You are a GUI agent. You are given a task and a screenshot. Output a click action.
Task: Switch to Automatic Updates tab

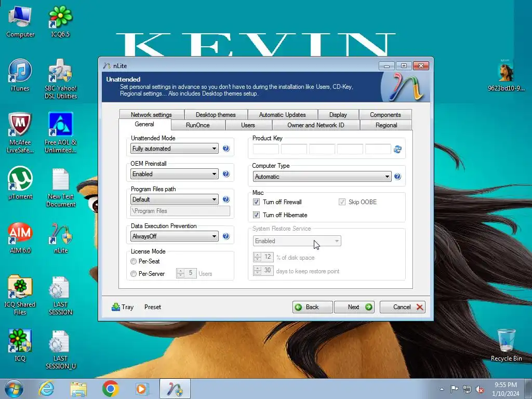pyautogui.click(x=282, y=115)
